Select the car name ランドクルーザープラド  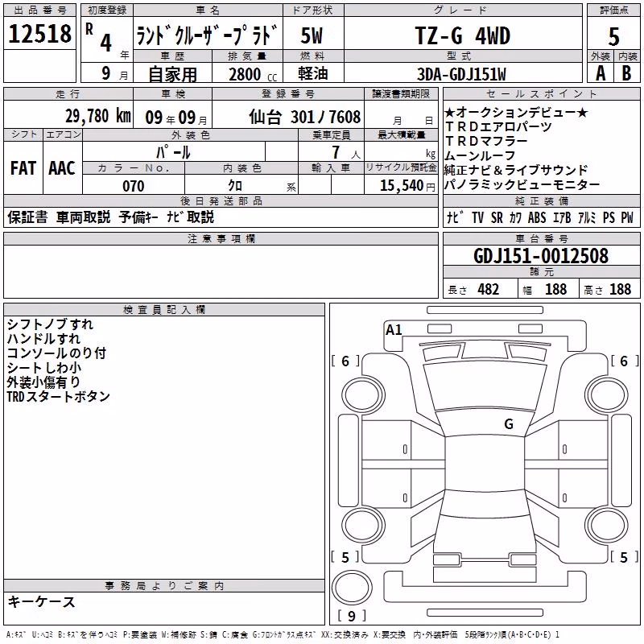click(x=208, y=35)
